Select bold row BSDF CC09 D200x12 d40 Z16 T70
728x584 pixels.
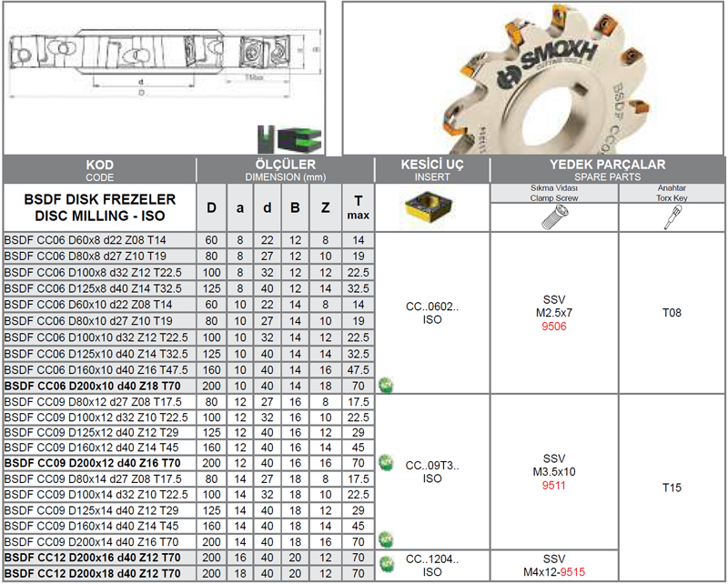point(188,463)
